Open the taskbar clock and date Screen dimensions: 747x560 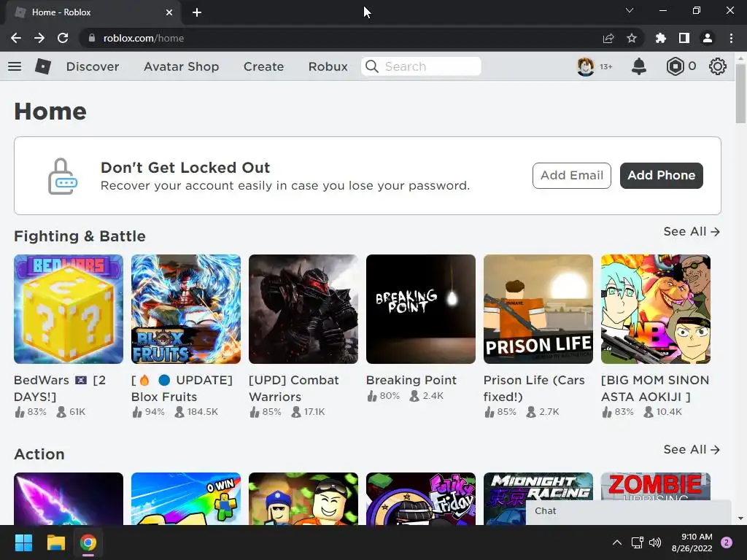tap(692, 542)
